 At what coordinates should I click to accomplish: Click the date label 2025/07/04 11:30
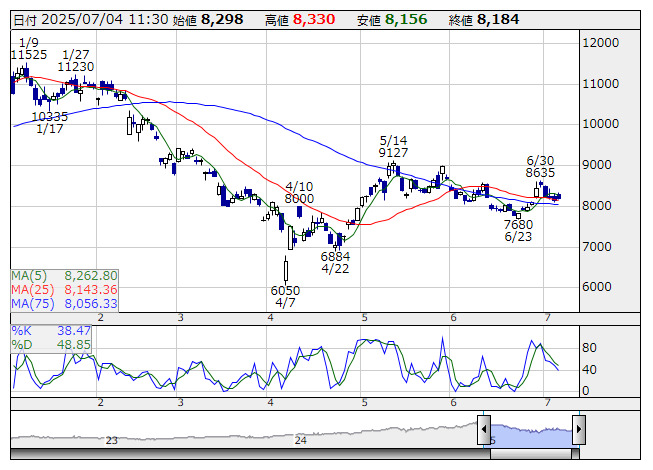coord(105,20)
